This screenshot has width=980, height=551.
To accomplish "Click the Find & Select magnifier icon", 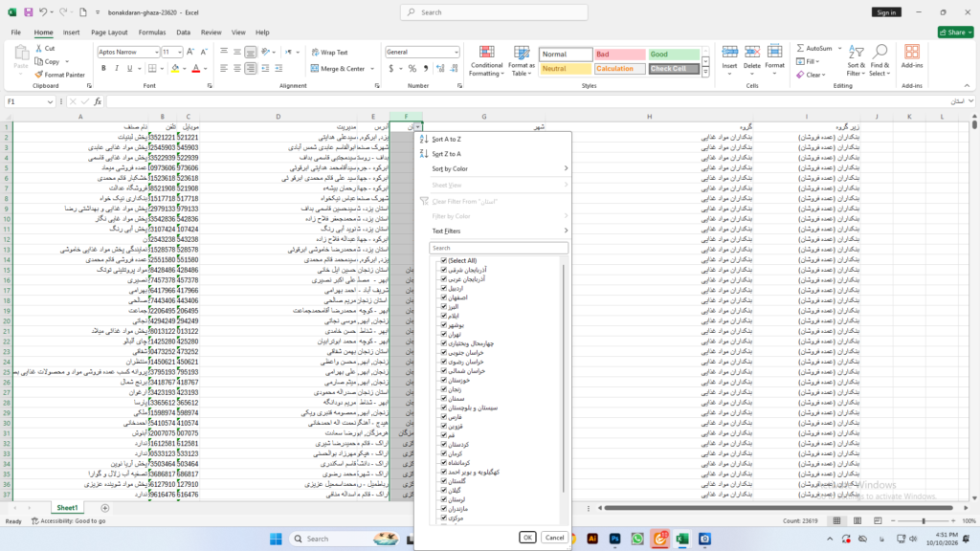I will click(880, 52).
